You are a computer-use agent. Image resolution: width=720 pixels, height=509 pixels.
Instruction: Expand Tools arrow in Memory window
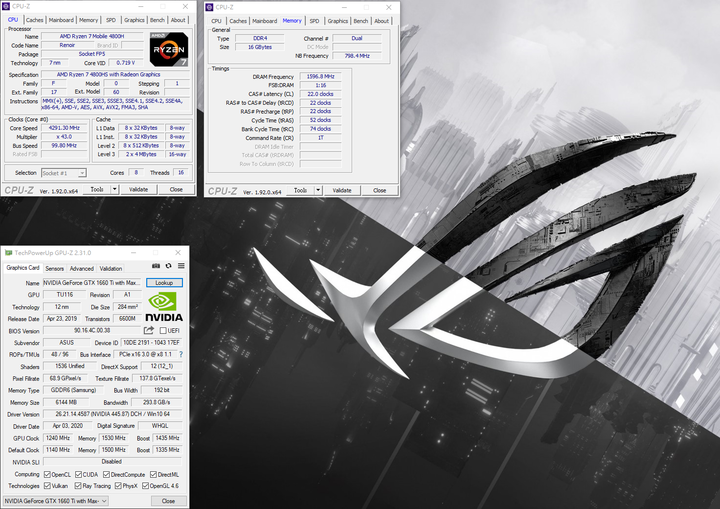tap(318, 190)
